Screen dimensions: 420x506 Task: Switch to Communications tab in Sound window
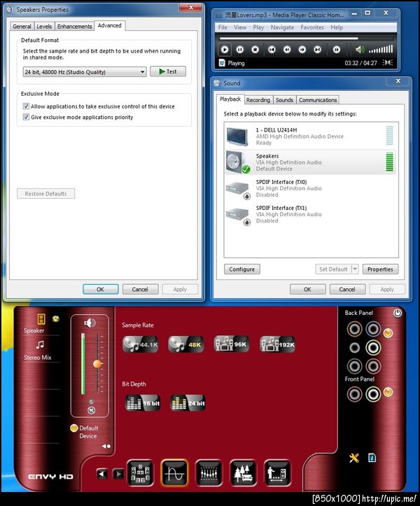(x=318, y=100)
